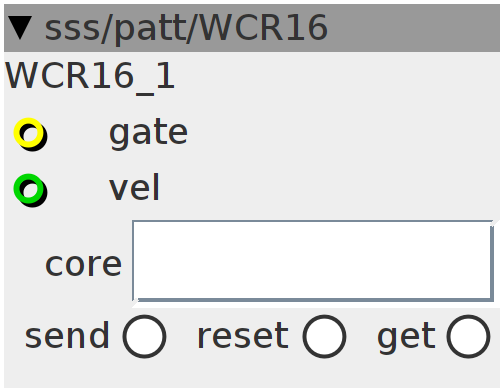Viewport: 504px width, 392px height.
Task: Collapse the sss/patt/WCR16 object with the triangle
Action: (x=20, y=28)
